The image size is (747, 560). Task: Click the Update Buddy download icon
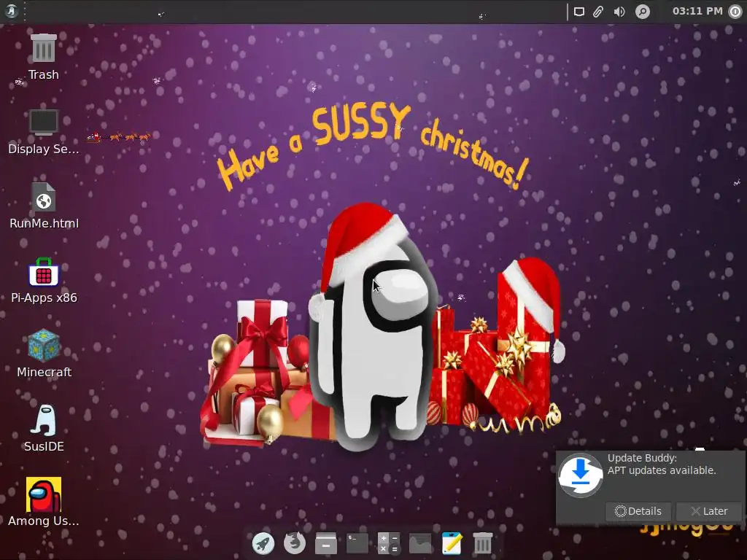tap(581, 475)
